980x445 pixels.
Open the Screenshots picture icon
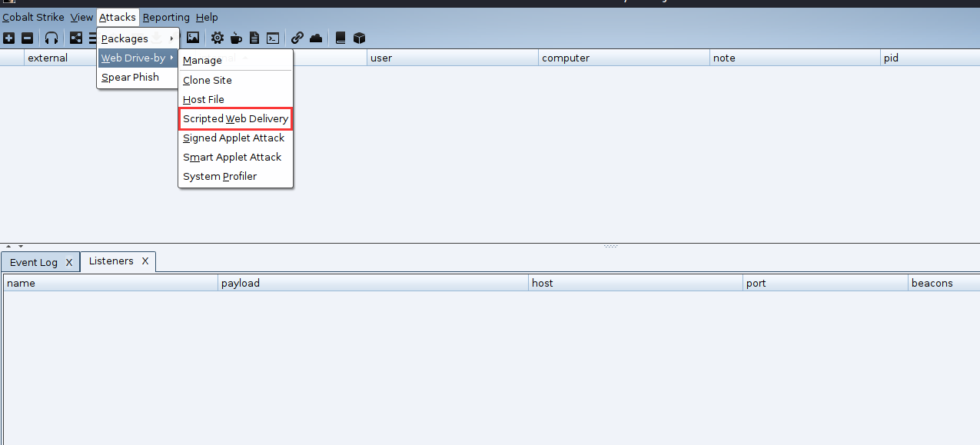point(193,38)
